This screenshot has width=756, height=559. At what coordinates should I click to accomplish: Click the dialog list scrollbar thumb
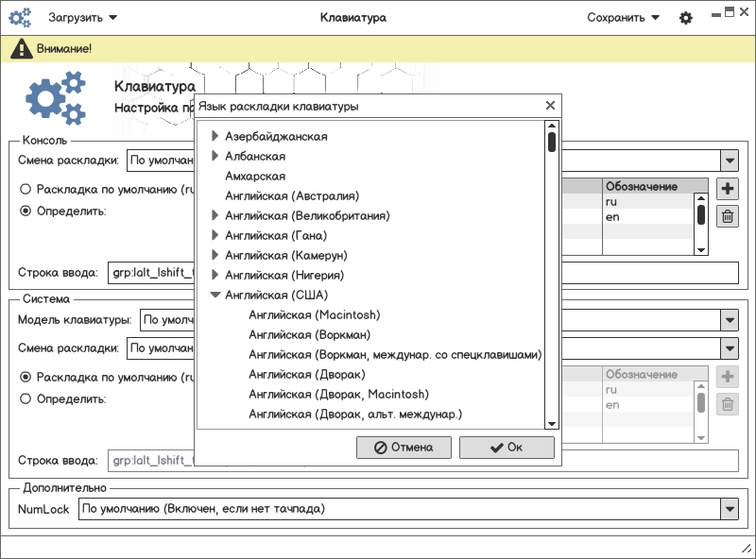click(x=552, y=143)
